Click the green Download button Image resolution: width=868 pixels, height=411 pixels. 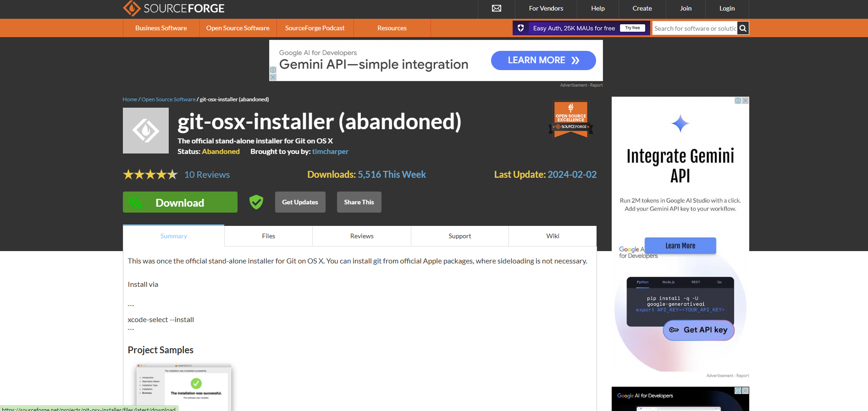[x=180, y=202]
